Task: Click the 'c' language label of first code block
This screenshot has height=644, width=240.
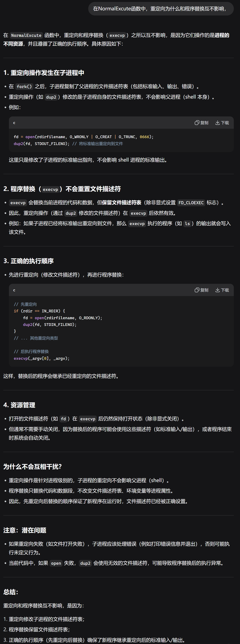Action: click(x=14, y=123)
